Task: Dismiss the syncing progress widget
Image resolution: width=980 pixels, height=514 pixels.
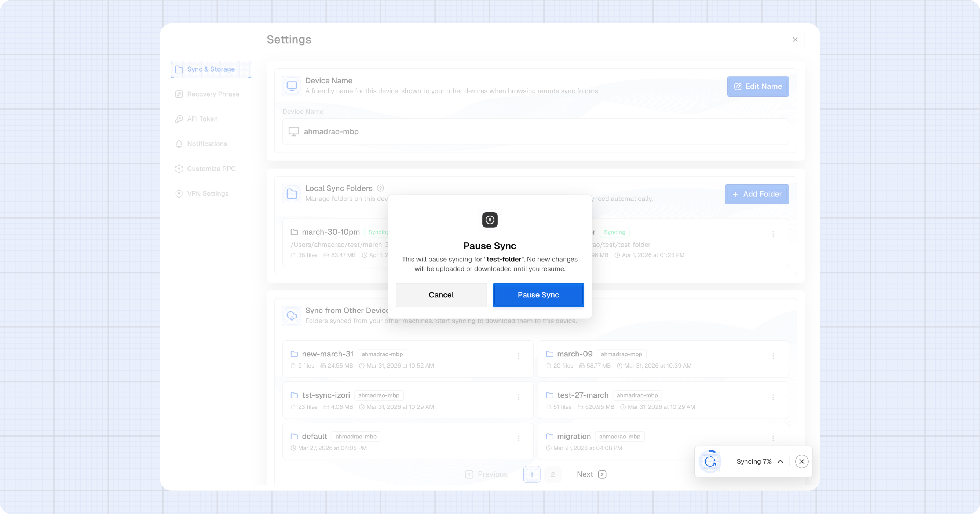Action: point(802,461)
